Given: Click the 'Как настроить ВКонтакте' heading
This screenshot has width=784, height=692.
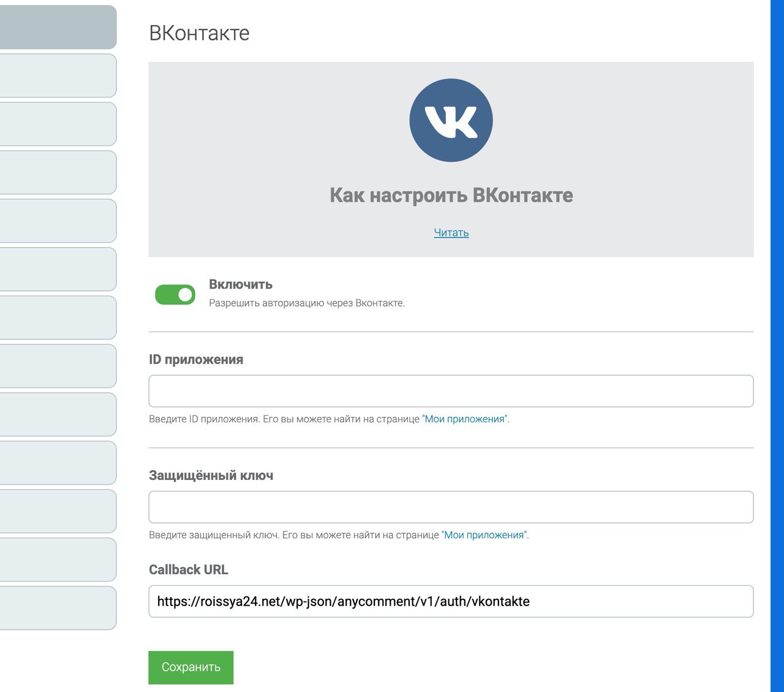Looking at the screenshot, I should (x=451, y=196).
